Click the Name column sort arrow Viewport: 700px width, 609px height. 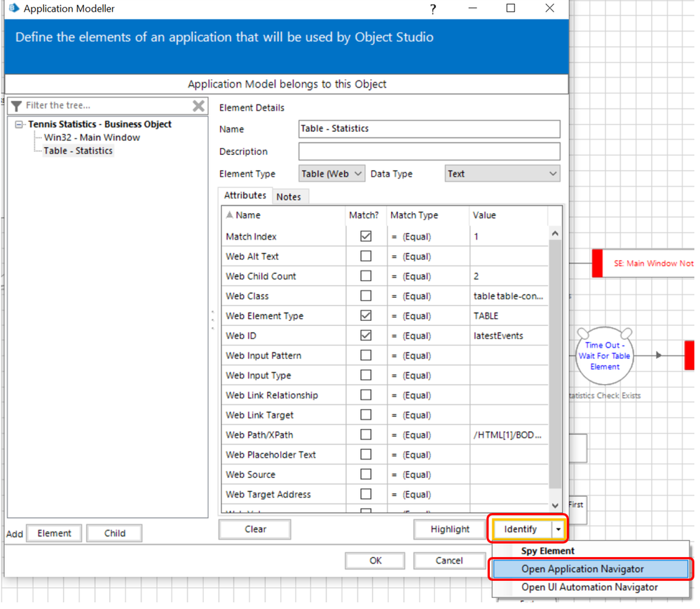point(230,215)
